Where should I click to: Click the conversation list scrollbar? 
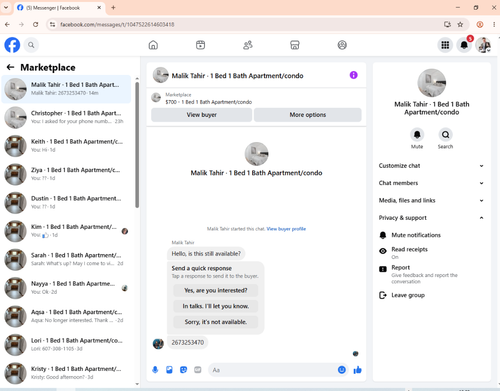[137, 145]
